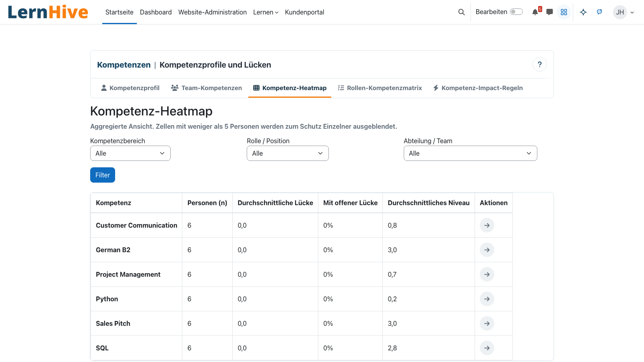Image resolution: width=644 pixels, height=362 pixels.
Task: Switch to the Rollen-Kompetenzmatrix tab
Action: 380,88
